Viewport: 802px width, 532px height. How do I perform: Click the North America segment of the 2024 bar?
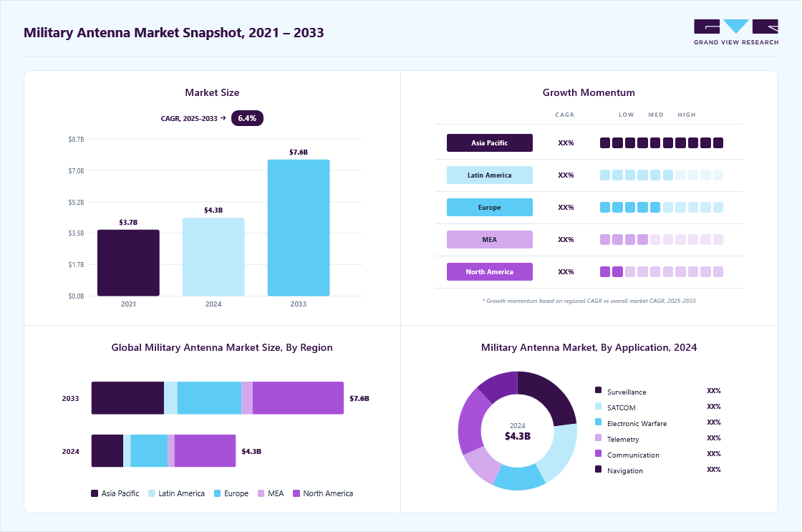coord(205,450)
